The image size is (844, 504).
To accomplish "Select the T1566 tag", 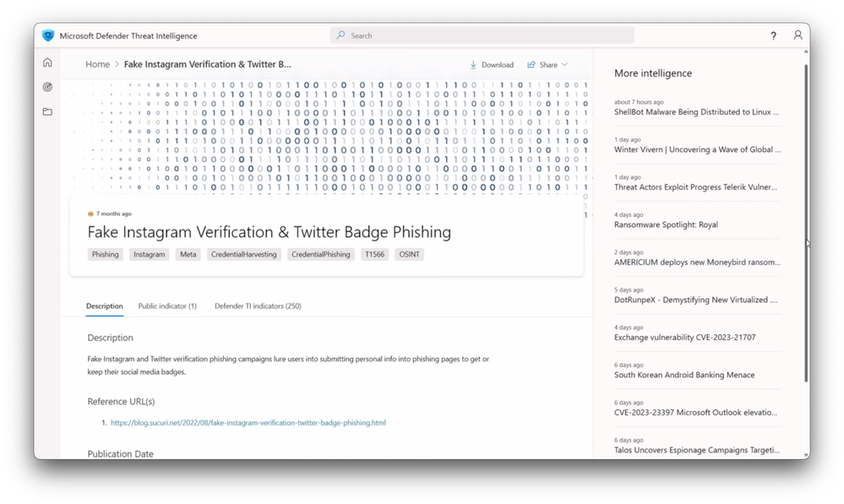I will [374, 254].
